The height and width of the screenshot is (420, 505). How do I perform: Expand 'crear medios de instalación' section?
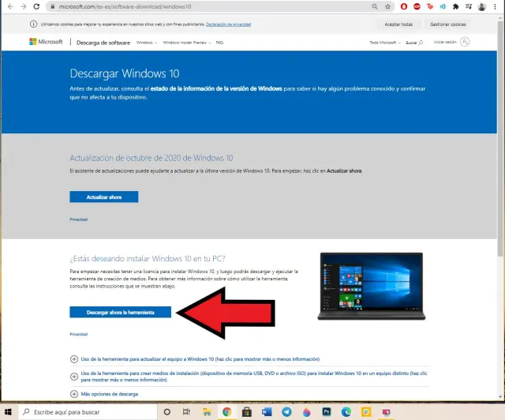[x=75, y=375]
